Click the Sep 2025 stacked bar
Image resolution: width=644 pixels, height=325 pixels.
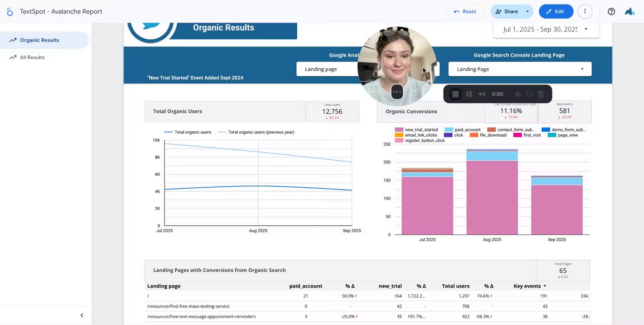[x=557, y=205]
